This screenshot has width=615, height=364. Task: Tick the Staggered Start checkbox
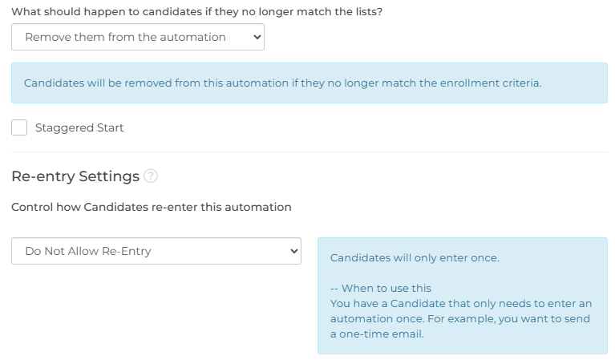(19, 127)
